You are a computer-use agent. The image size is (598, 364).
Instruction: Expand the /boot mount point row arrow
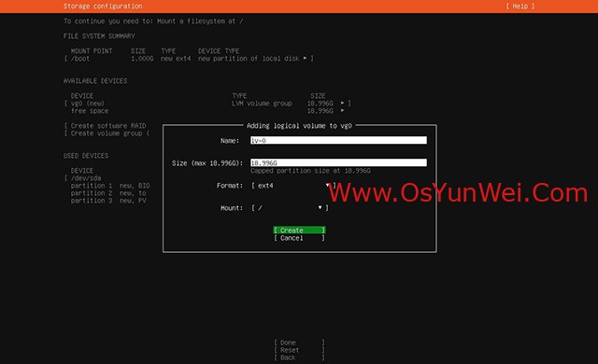pos(305,58)
